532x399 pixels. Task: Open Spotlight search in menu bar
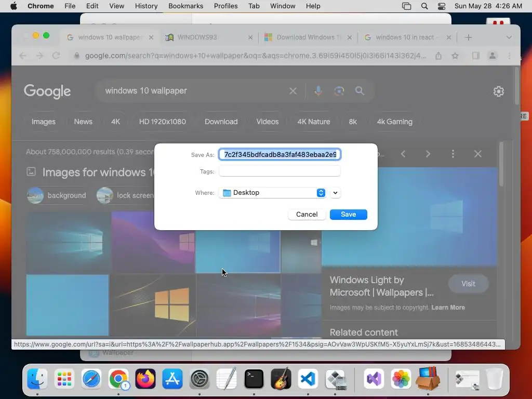click(x=424, y=6)
